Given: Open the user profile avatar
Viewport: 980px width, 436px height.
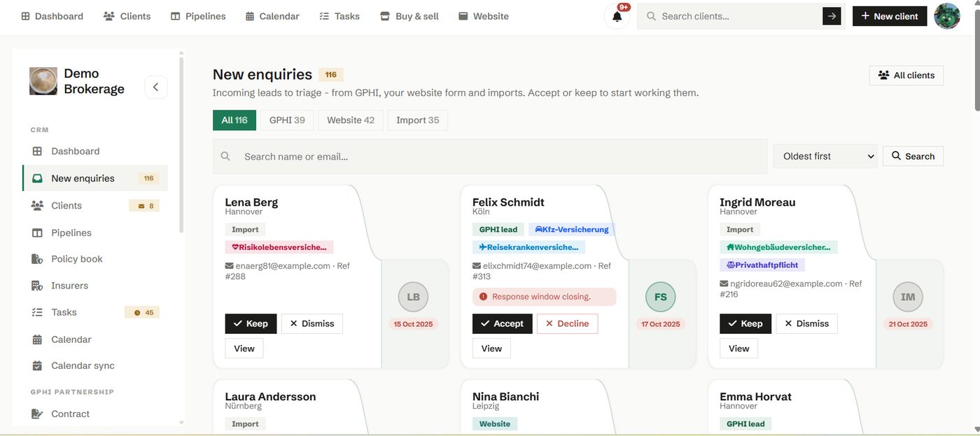Looking at the screenshot, I should (x=947, y=16).
